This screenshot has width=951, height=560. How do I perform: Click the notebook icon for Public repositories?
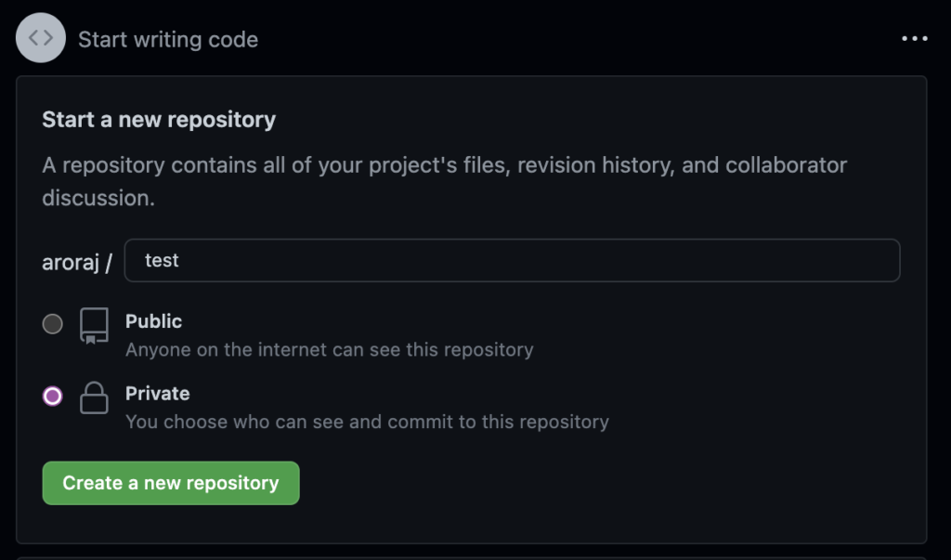pyautogui.click(x=94, y=324)
